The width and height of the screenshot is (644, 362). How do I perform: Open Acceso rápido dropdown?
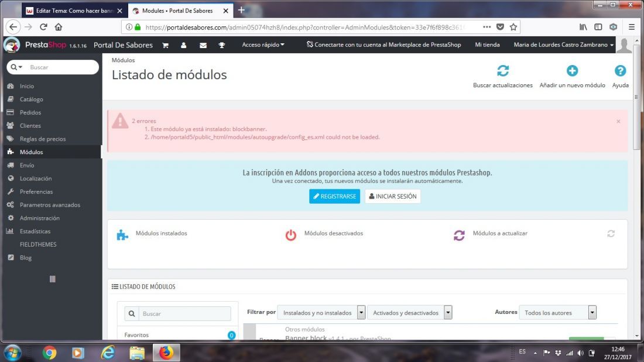[263, 45]
